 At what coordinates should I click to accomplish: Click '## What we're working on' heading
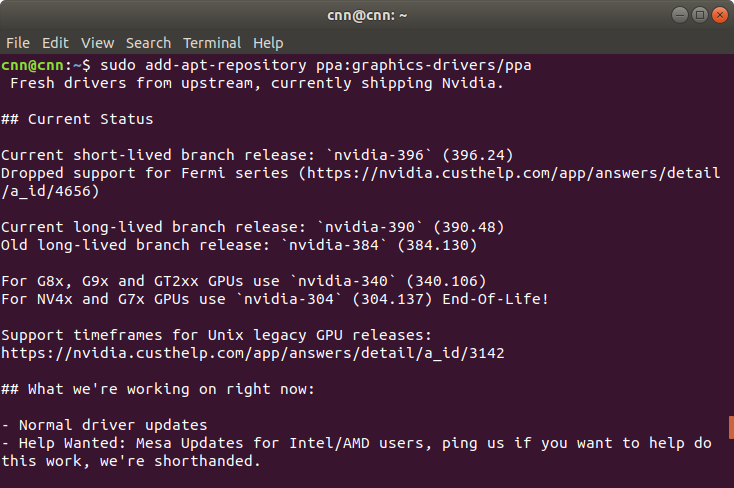(x=158, y=389)
